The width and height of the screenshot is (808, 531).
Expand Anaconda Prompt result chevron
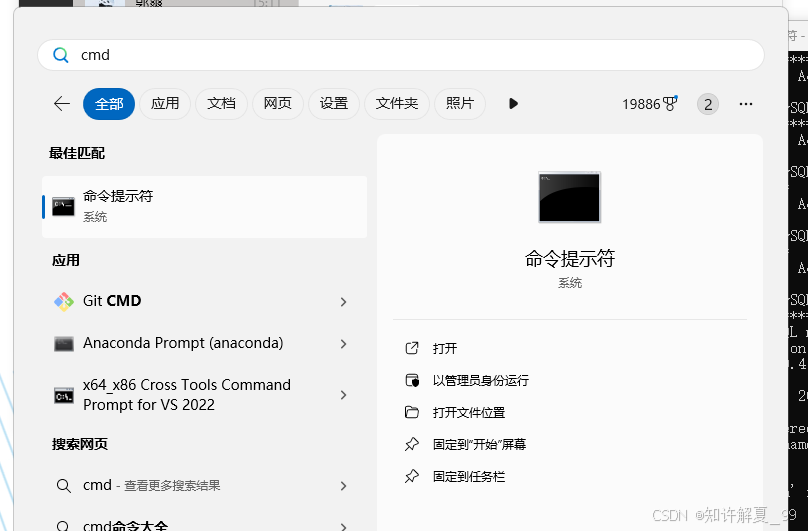pos(344,344)
